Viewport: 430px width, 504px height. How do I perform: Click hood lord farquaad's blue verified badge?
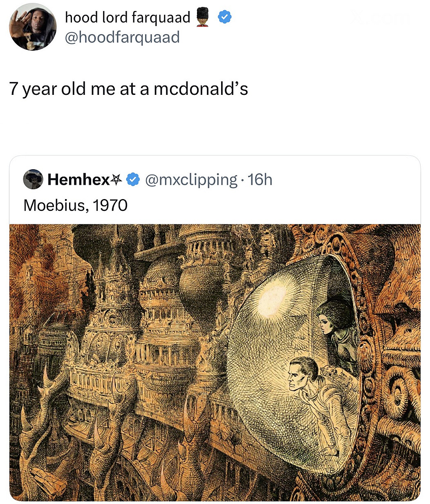[x=224, y=17]
